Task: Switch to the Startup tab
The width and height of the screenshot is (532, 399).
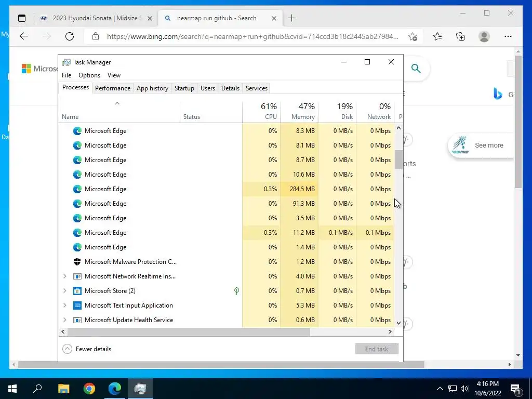Action: [x=184, y=88]
